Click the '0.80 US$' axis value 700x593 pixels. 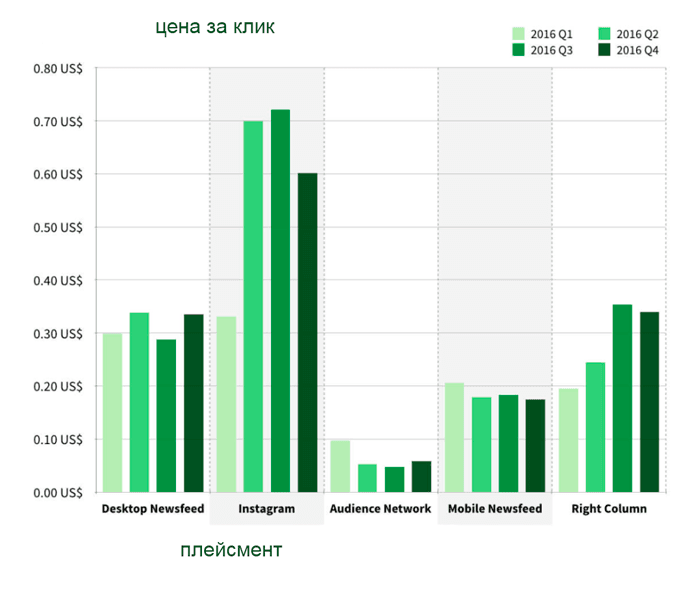click(58, 69)
